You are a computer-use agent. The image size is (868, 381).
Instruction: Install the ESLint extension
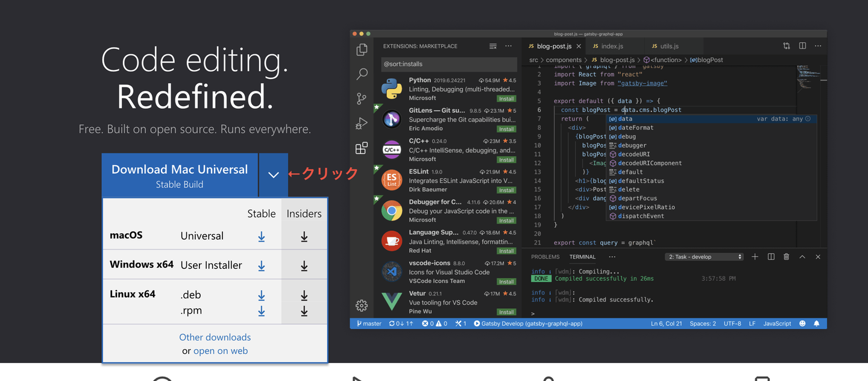(506, 190)
